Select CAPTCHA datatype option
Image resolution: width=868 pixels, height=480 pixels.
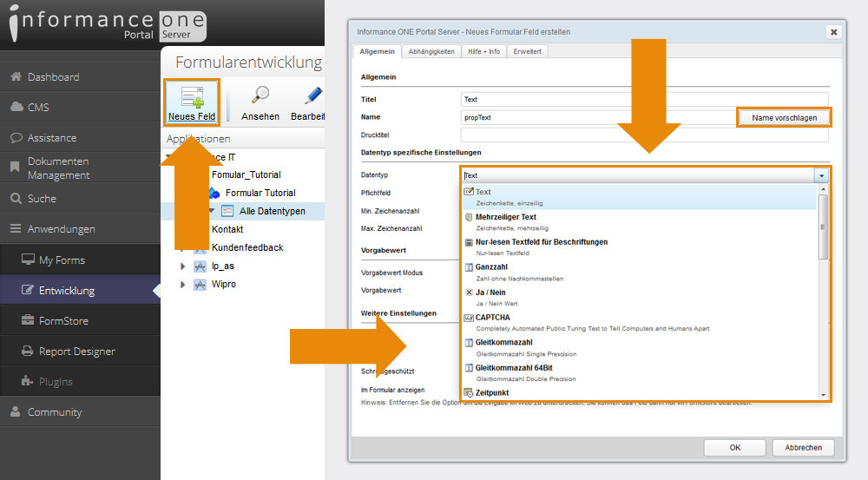point(640,322)
